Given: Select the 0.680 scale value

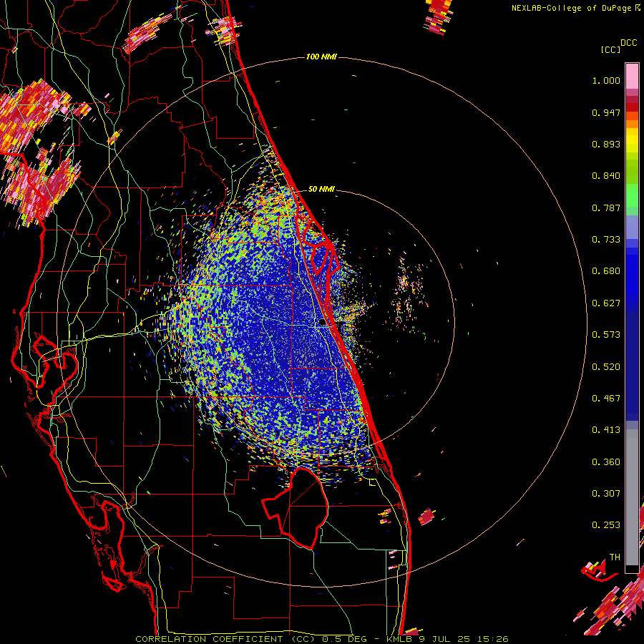Looking at the screenshot, I should click(606, 271).
